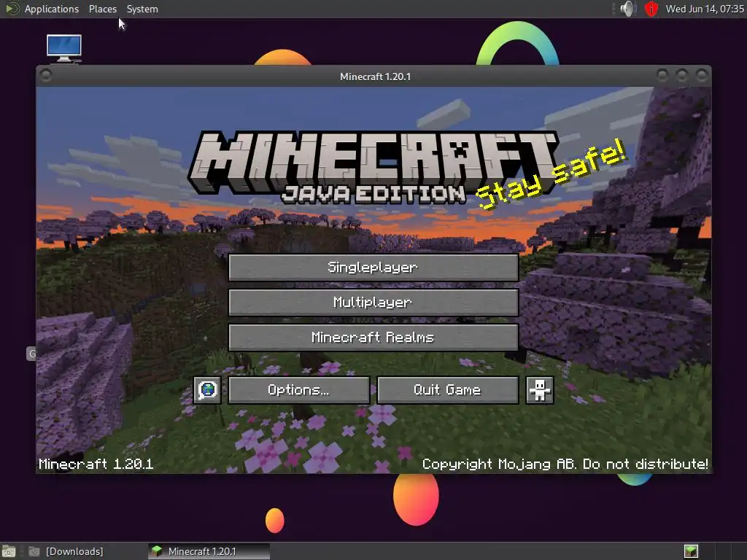Open the Options... menu

[299, 390]
